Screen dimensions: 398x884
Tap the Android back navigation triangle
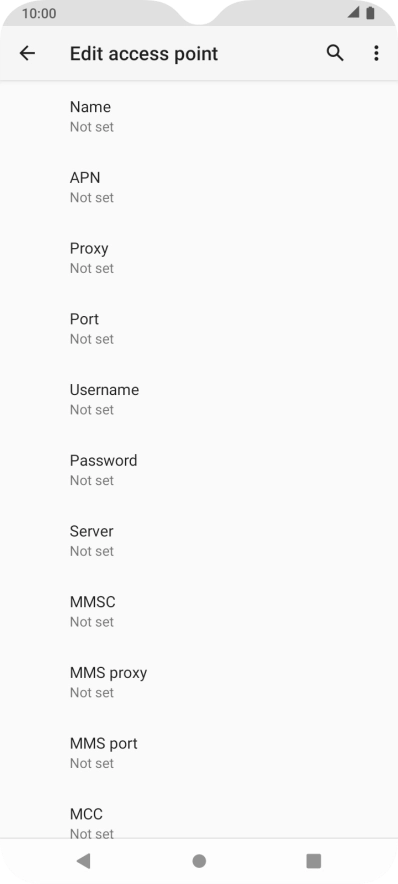(83, 860)
